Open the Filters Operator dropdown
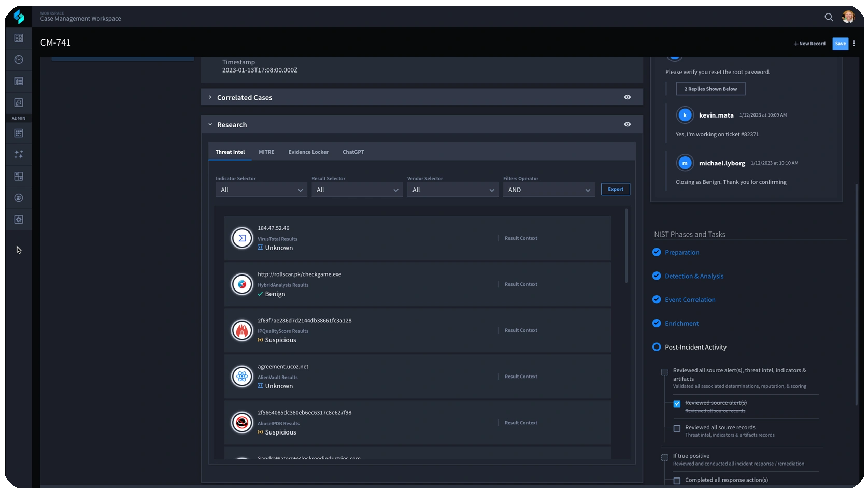Viewport: 868px width, 492px height. pyautogui.click(x=548, y=190)
